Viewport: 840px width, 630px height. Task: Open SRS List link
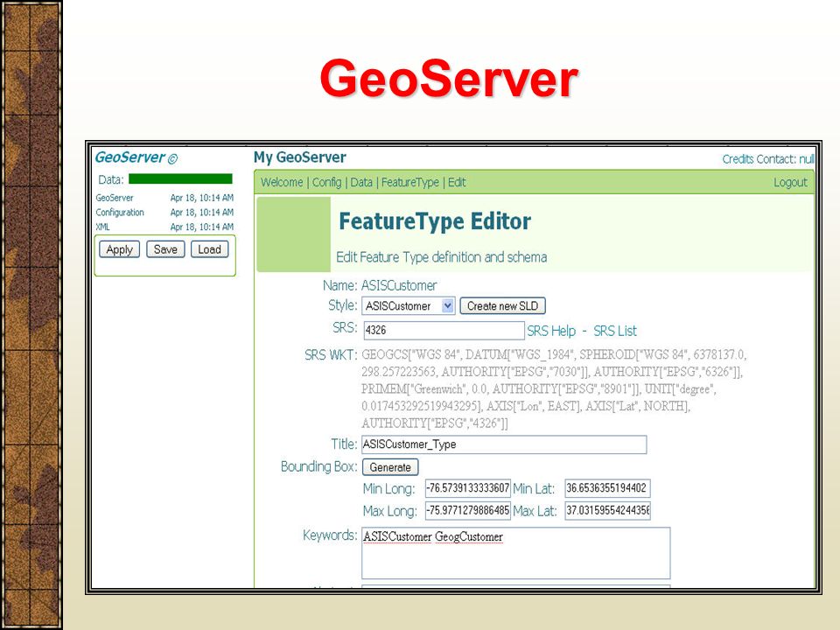coord(615,331)
